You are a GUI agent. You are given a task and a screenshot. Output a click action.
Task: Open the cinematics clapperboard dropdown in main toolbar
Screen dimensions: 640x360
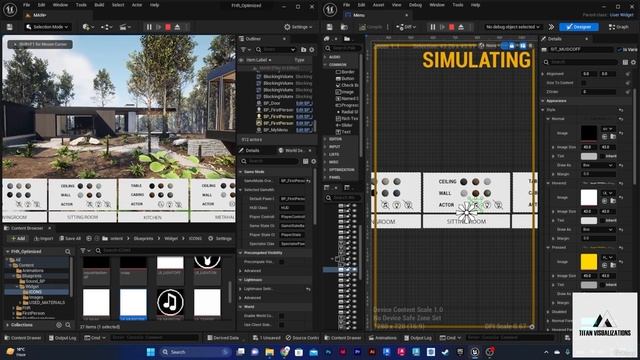(125, 27)
